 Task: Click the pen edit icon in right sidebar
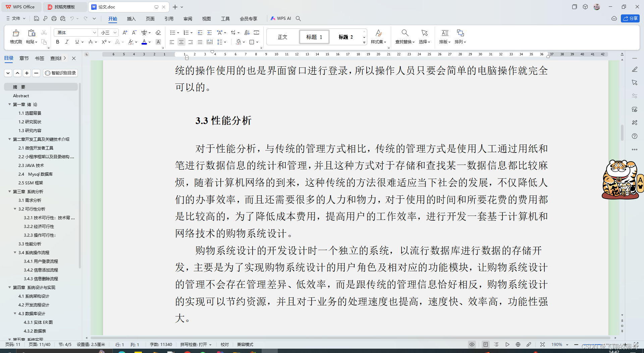(634, 69)
